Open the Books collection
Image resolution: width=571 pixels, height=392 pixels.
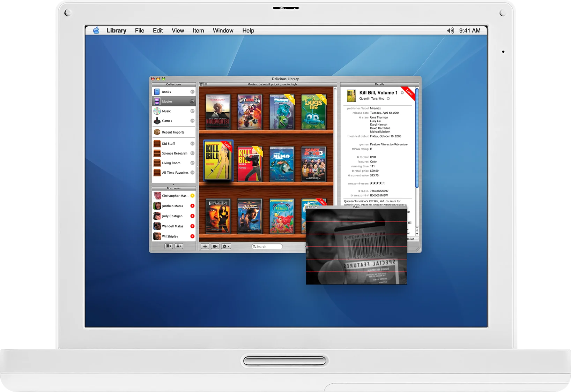tap(174, 92)
